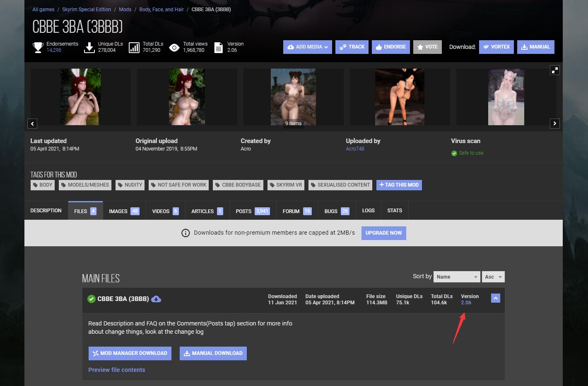Open the BUGS tab
The image size is (588, 386).
337,211
